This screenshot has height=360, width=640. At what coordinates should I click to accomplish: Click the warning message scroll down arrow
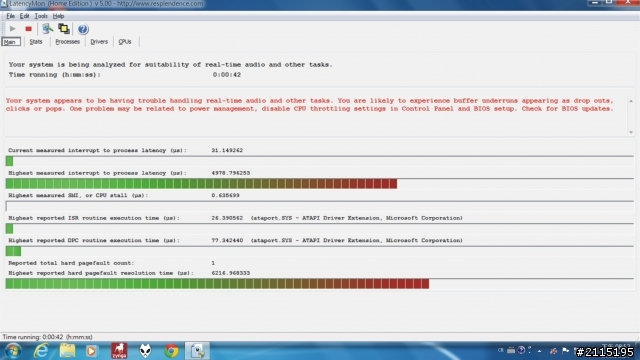point(631,132)
